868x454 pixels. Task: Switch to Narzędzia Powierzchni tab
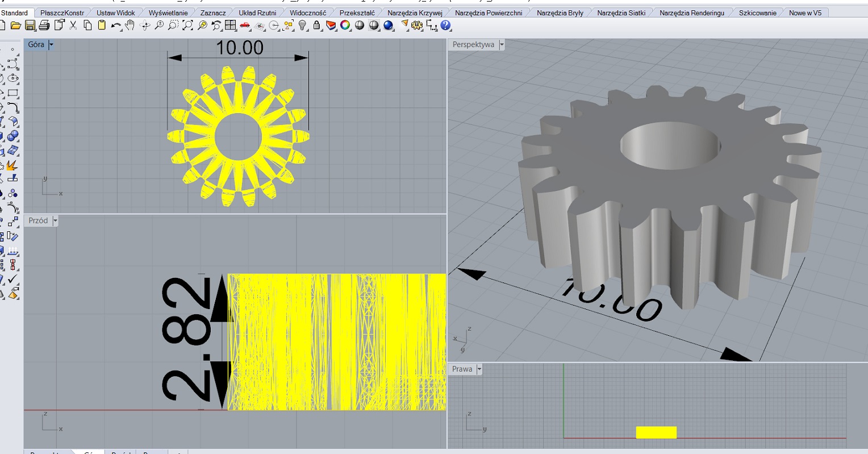click(489, 13)
